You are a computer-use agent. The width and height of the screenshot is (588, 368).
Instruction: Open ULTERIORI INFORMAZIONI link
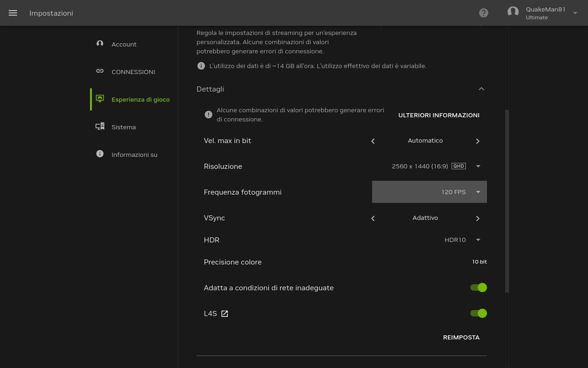pyautogui.click(x=439, y=115)
